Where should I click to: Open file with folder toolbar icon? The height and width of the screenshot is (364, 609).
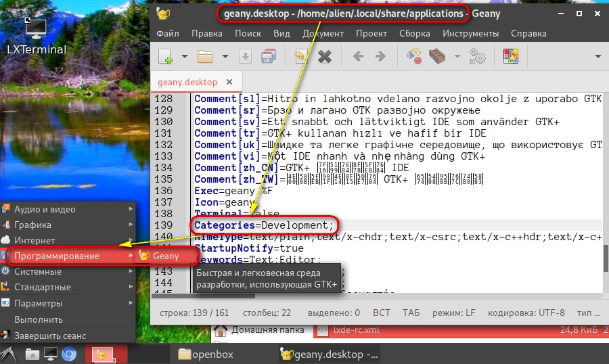205,56
